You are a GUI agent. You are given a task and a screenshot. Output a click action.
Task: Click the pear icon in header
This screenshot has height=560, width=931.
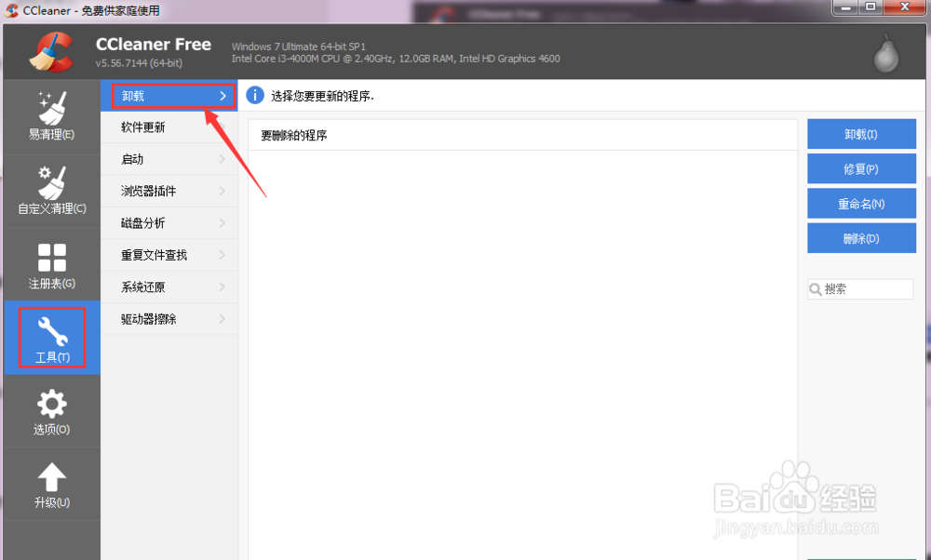886,53
